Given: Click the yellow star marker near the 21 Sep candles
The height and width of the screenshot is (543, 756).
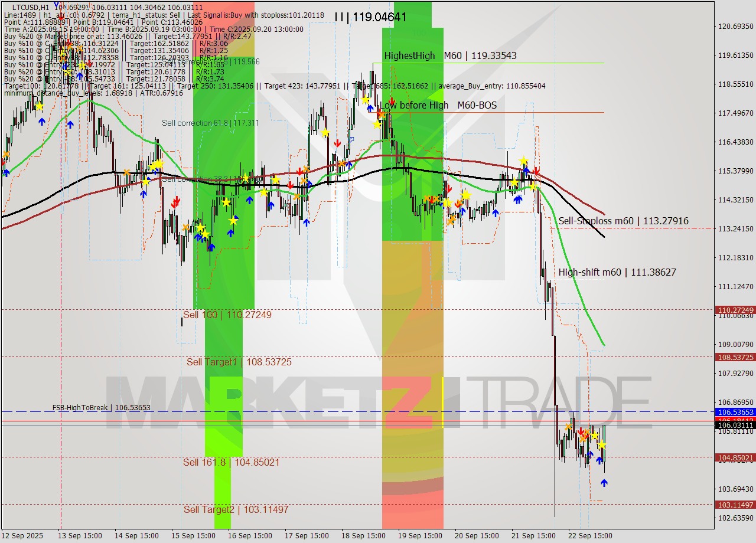Looking at the screenshot, I should pyautogui.click(x=523, y=161).
